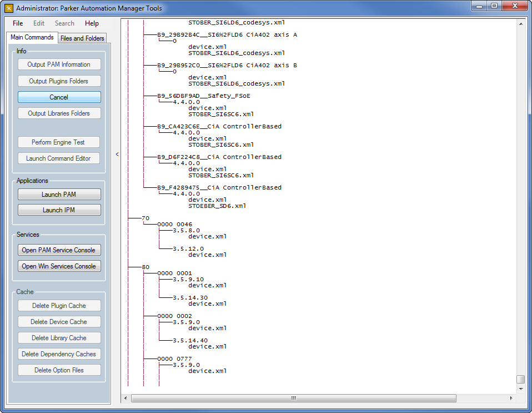The width and height of the screenshot is (532, 413).
Task: Click the 3.5.12.0 version entry
Action: (188, 248)
